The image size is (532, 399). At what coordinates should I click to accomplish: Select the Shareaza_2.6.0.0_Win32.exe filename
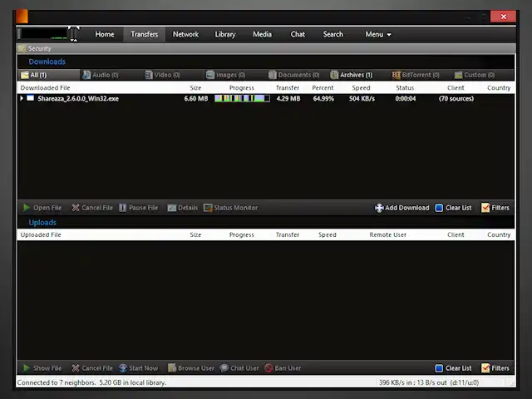pos(78,99)
